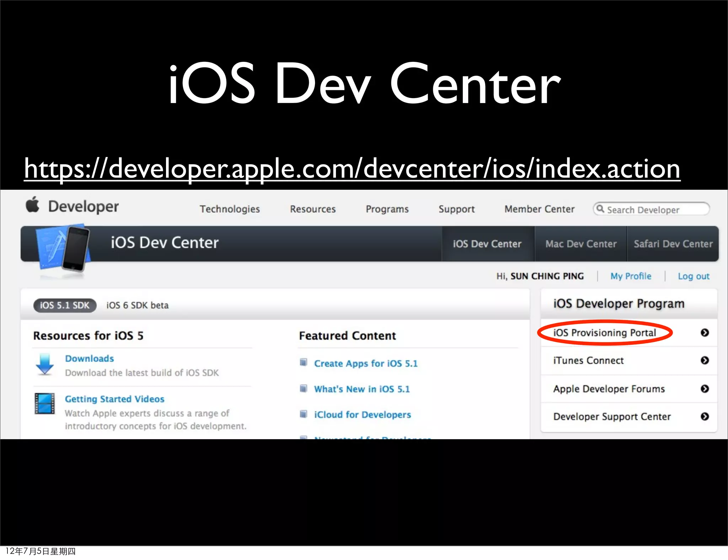Open Create Apps for iOS 5.1 link
Screen dimensions: 728x560
(366, 364)
